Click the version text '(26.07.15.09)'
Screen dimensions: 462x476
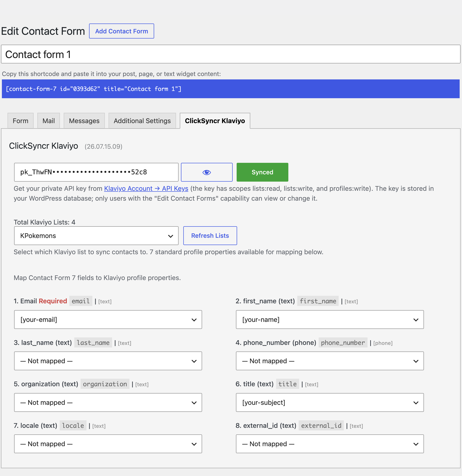coord(104,146)
